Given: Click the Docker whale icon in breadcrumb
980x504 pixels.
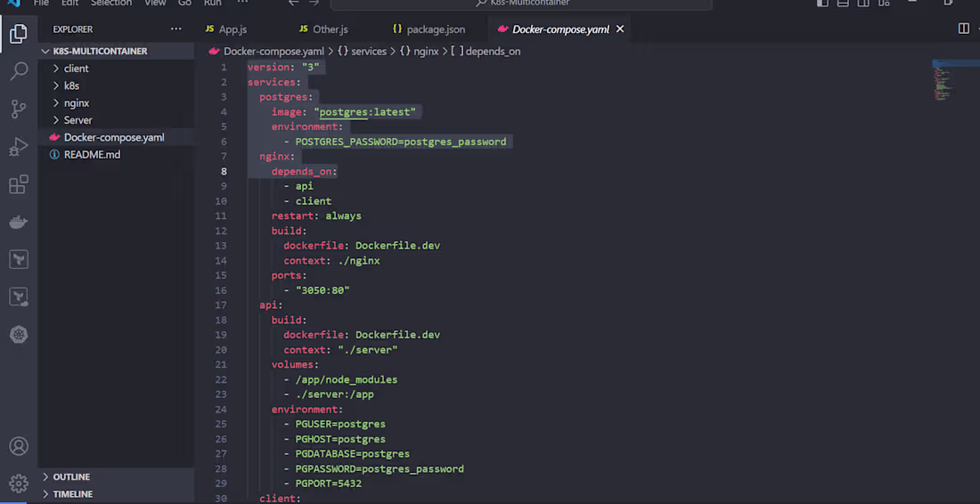Looking at the screenshot, I should click(215, 52).
